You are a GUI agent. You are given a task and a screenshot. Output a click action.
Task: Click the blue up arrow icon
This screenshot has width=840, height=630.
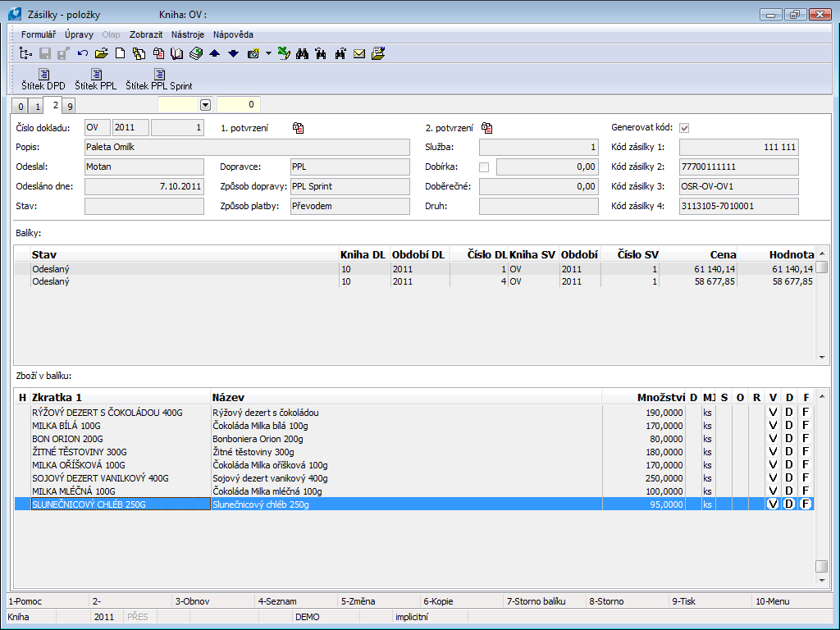[x=215, y=54]
